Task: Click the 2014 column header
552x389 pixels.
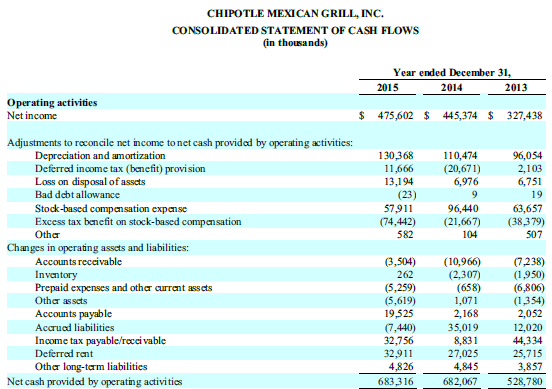Action: point(452,87)
